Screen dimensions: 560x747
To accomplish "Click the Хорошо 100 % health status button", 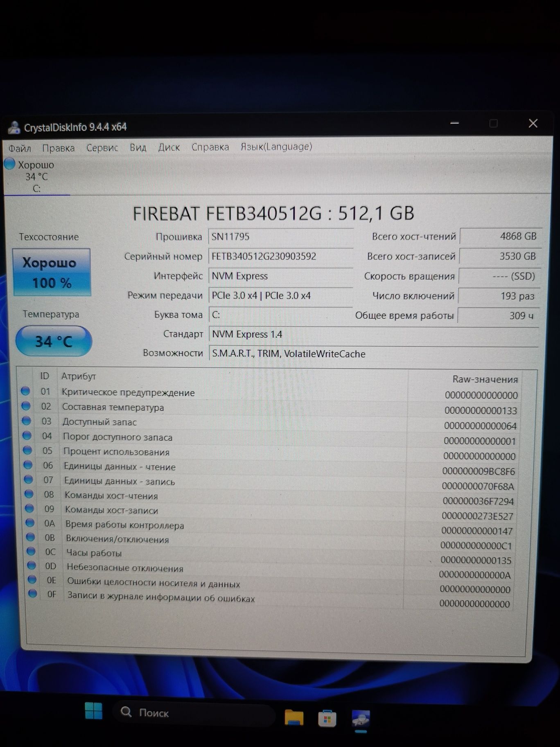I will (x=52, y=272).
